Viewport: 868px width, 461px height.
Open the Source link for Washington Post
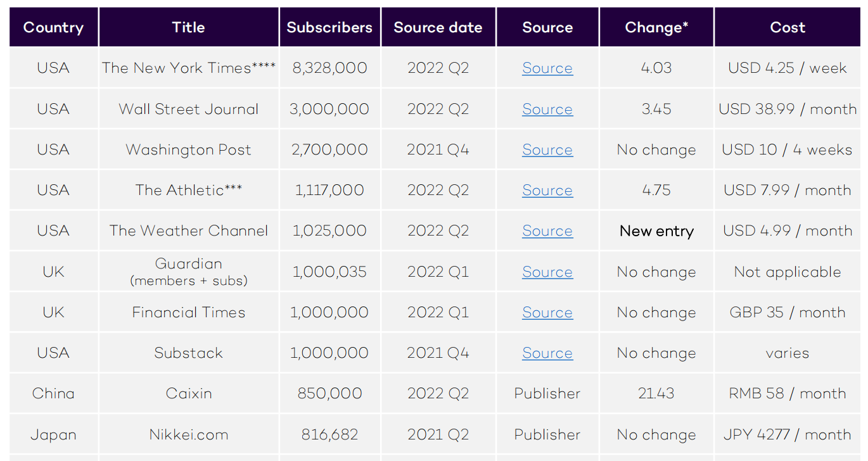coord(547,149)
